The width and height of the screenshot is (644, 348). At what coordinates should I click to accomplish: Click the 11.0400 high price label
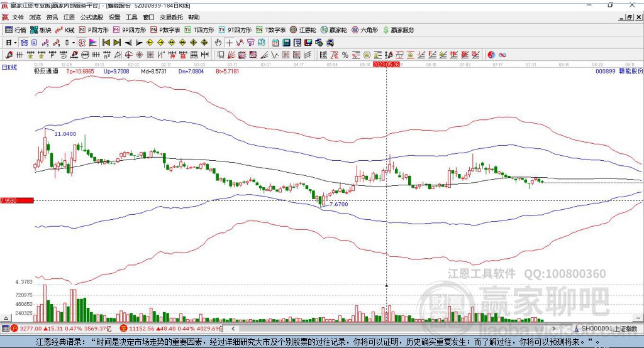point(65,134)
